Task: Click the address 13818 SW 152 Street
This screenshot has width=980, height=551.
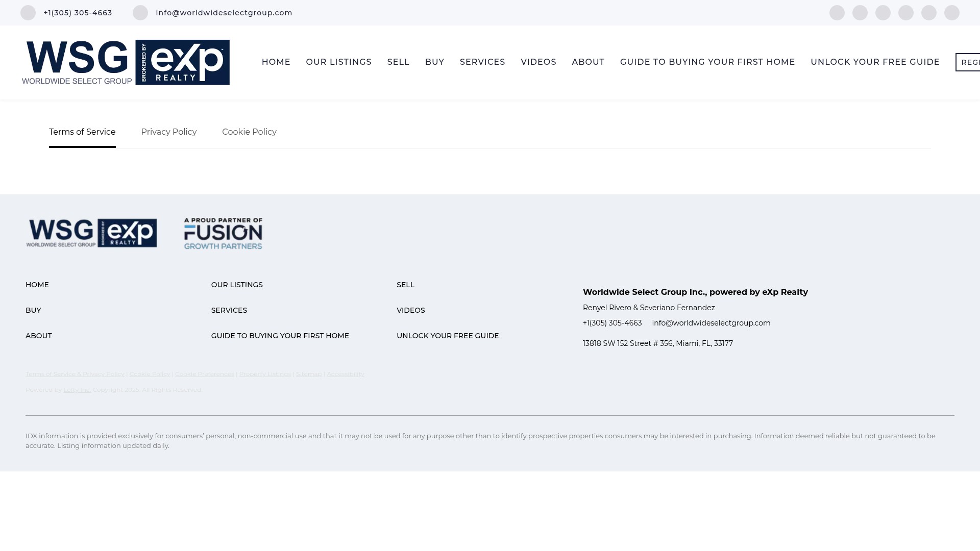Action: [x=658, y=343]
